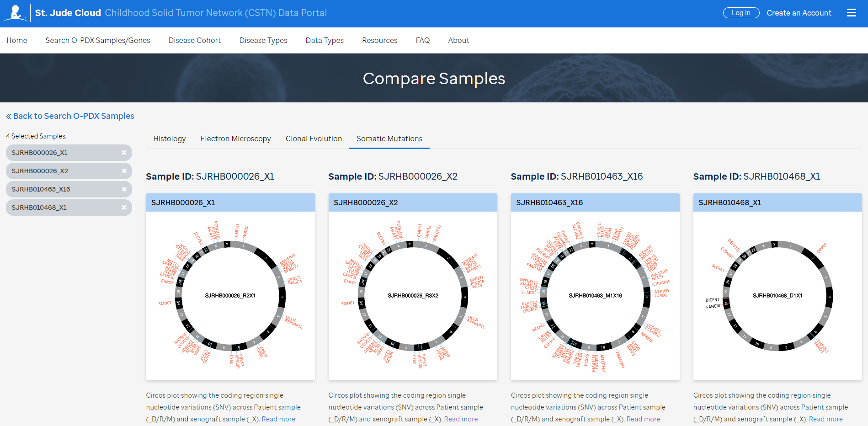Image resolution: width=868 pixels, height=426 pixels.
Task: Open Search O-PDX Samples/Genes menu item
Action: click(98, 40)
